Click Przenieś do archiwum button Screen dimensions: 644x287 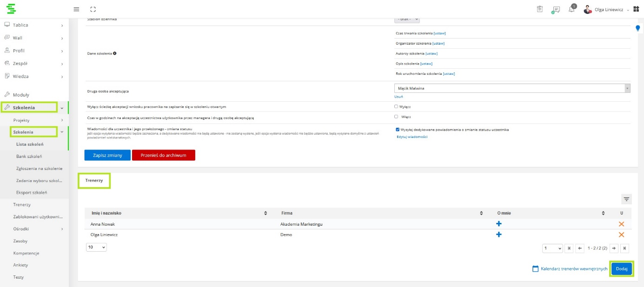click(163, 155)
